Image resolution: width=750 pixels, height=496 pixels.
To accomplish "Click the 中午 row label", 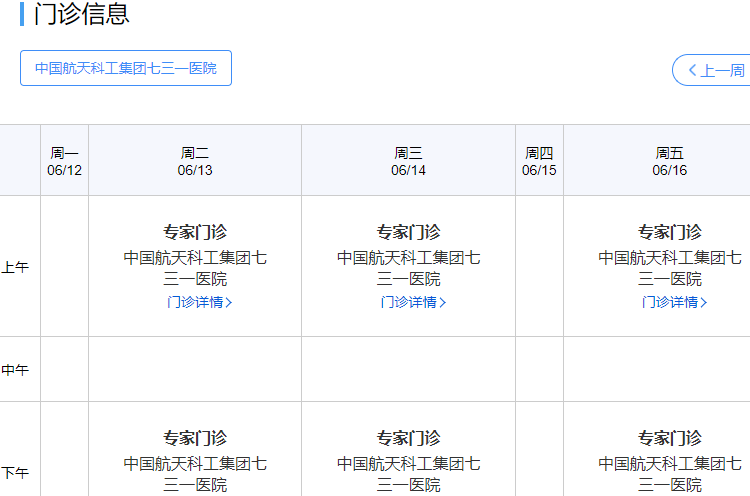I will (x=15, y=370).
